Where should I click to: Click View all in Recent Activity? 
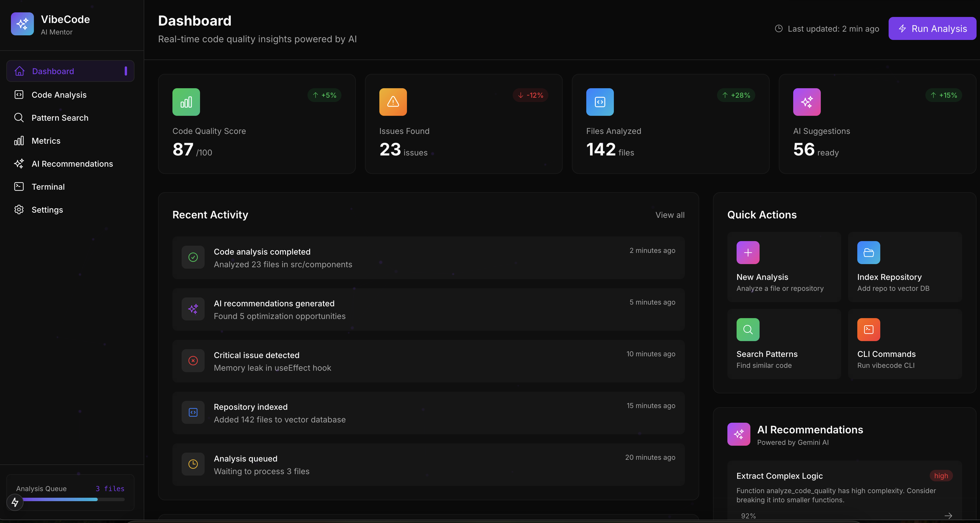[x=670, y=215]
